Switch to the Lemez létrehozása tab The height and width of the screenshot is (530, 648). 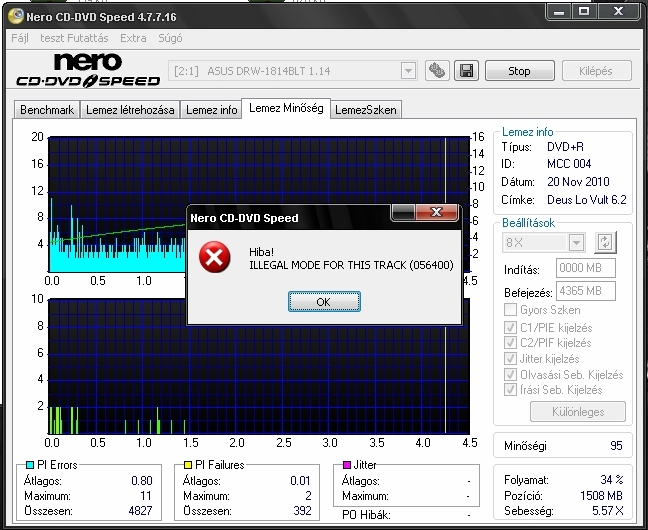click(x=130, y=110)
